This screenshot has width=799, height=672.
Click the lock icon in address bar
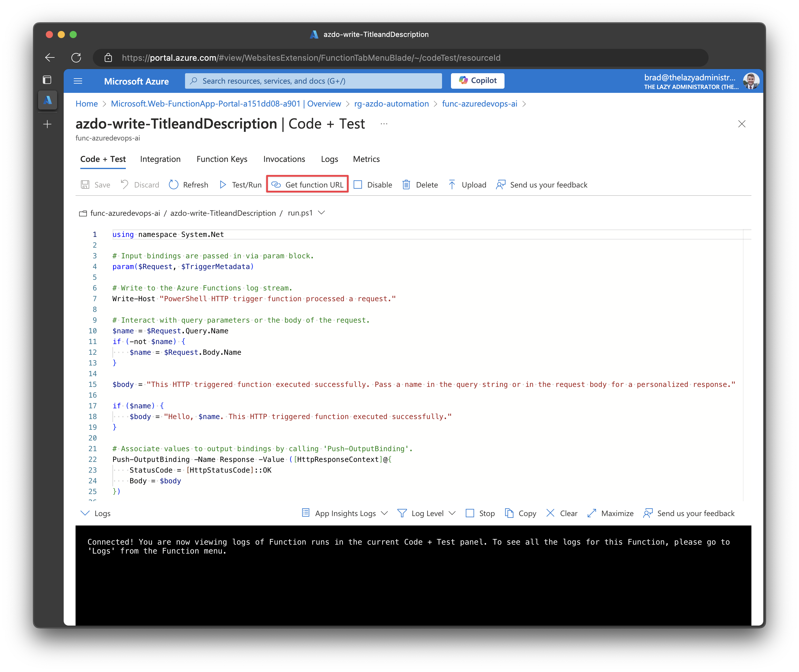108,57
